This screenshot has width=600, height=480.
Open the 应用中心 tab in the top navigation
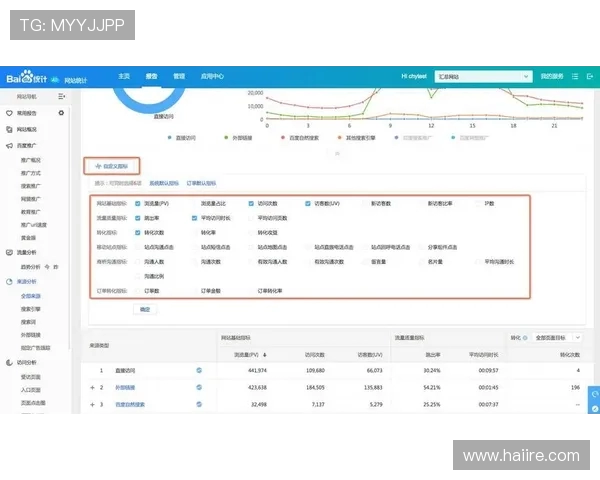[212, 76]
